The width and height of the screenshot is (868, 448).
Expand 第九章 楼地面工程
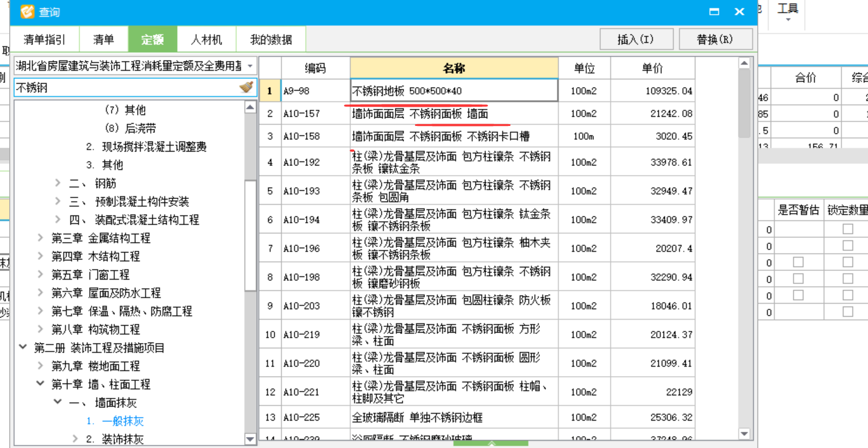40,366
